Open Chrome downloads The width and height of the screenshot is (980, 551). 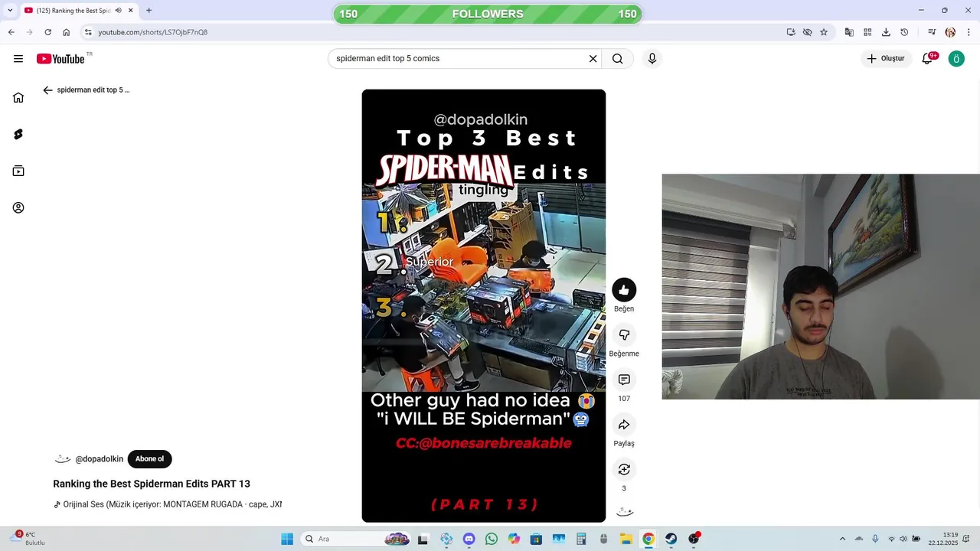(x=886, y=32)
